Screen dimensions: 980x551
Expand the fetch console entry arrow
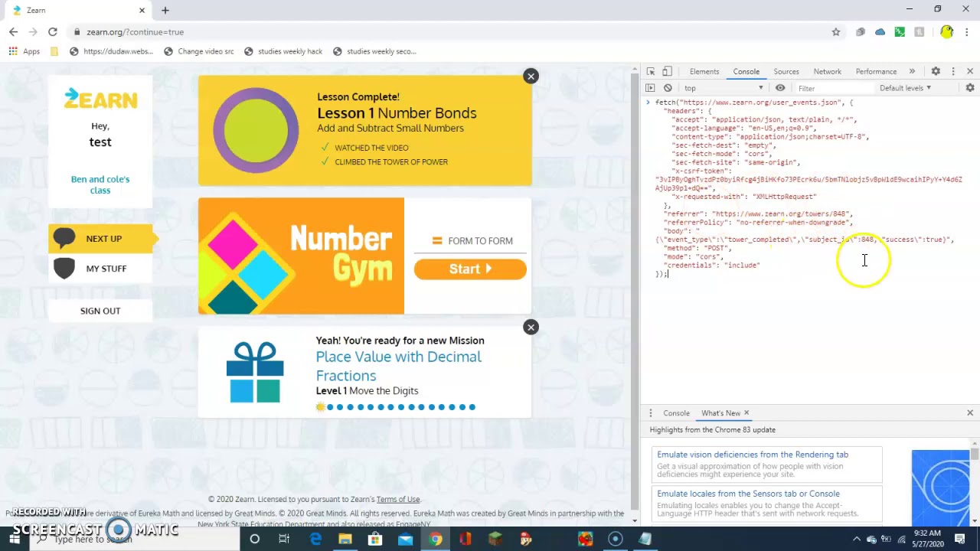tap(648, 102)
